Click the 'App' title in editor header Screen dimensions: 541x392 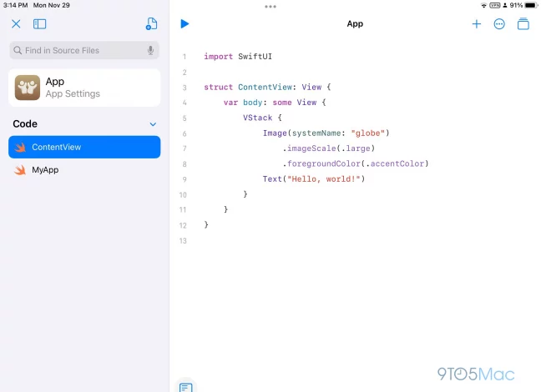click(x=355, y=24)
